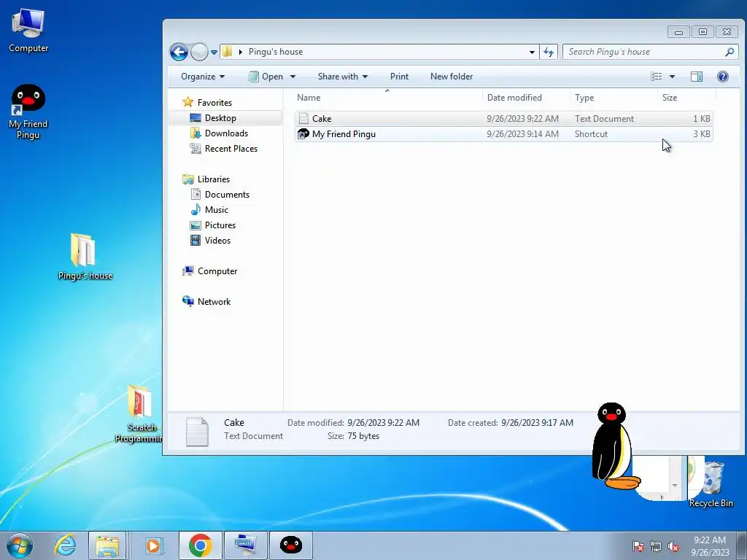
Task: Launch Windows Media Player from taskbar
Action: (153, 545)
